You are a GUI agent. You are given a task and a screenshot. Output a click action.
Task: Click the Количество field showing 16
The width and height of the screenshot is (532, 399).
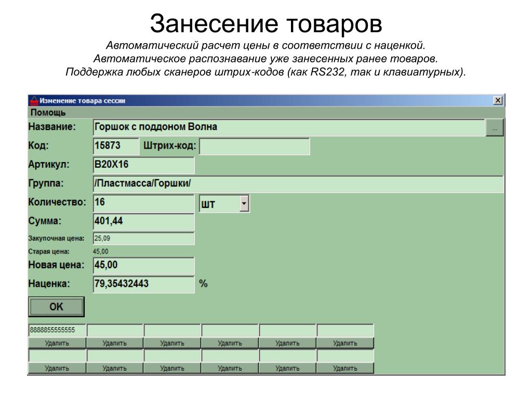pos(143,204)
